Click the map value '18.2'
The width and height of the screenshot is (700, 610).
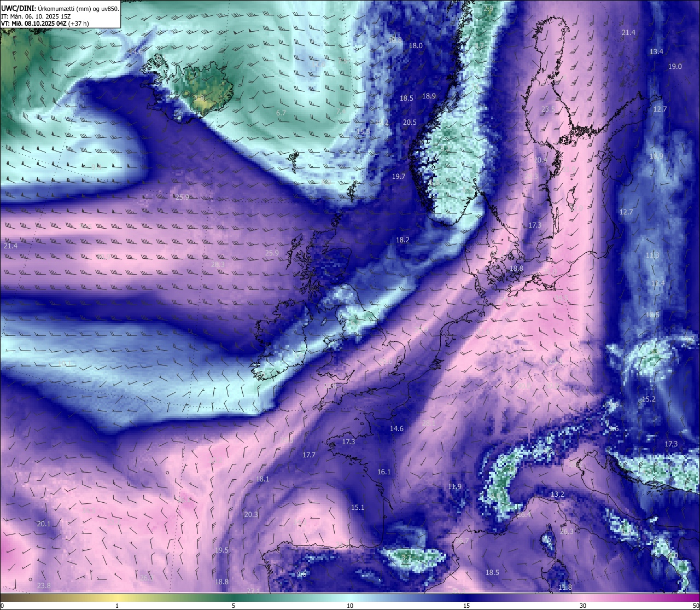coord(402,240)
